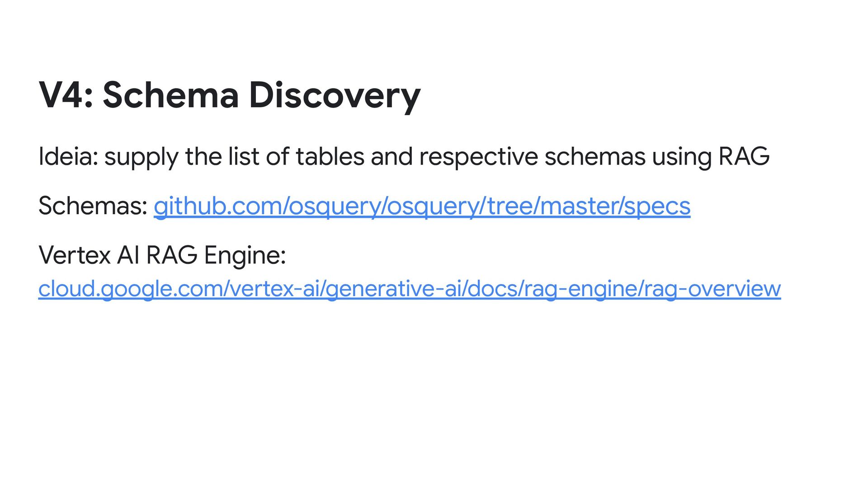Click the word "Vertex" in the body text
The image size is (868, 488).
75,255
